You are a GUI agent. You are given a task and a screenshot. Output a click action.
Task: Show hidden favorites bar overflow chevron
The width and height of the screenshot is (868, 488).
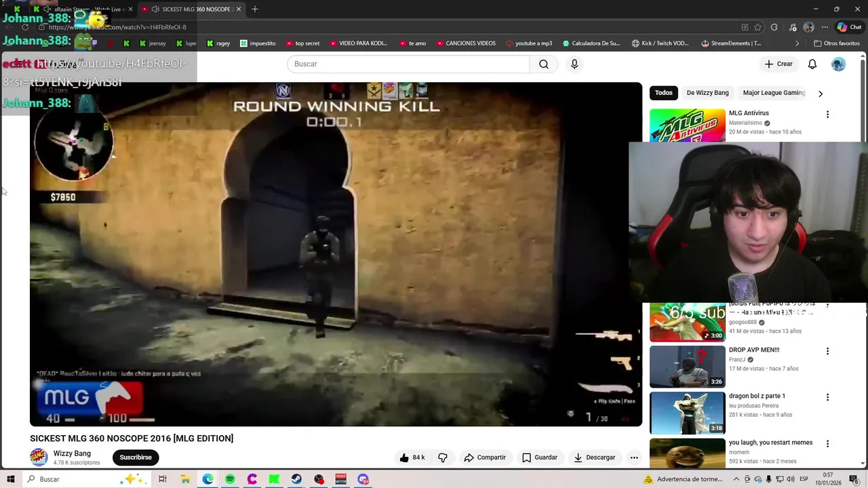[797, 43]
